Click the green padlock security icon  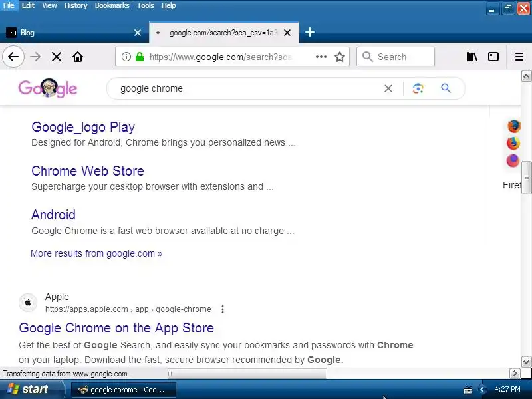pyautogui.click(x=140, y=57)
